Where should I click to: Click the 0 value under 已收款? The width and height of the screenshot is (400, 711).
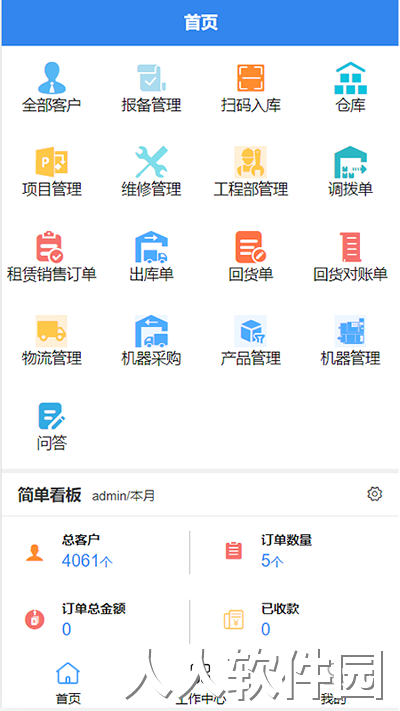(x=266, y=629)
